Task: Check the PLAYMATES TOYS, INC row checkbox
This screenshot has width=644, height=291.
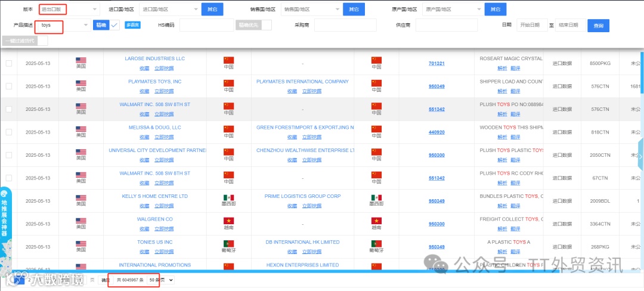Action: click(x=9, y=86)
